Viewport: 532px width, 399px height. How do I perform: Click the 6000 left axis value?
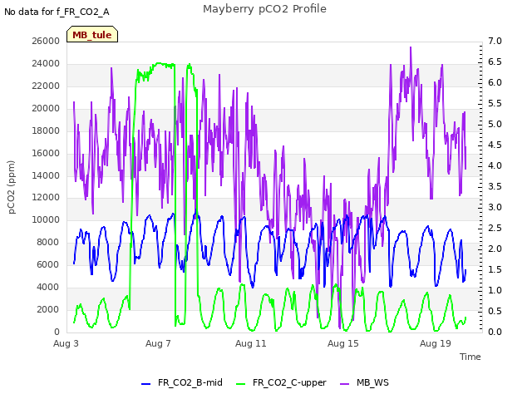coord(48,264)
